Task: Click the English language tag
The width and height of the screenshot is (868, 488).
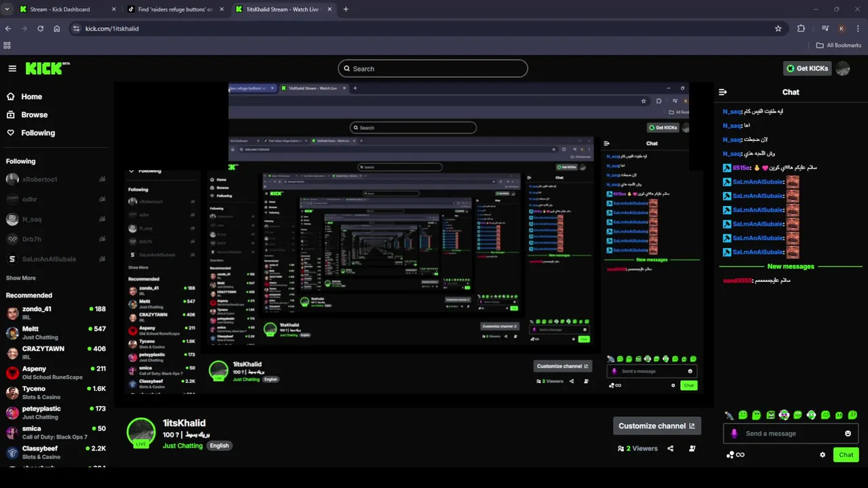Action: (219, 446)
